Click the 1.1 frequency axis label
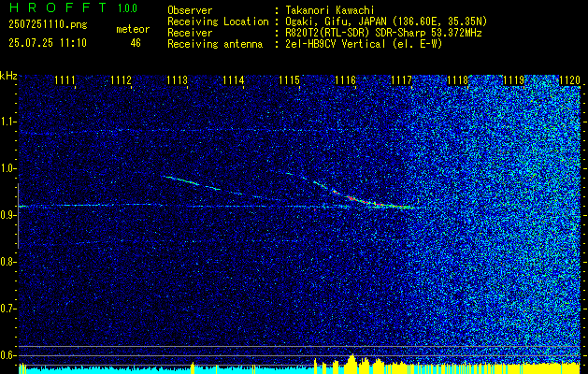Screen dimensions: 588x374 point(7,122)
